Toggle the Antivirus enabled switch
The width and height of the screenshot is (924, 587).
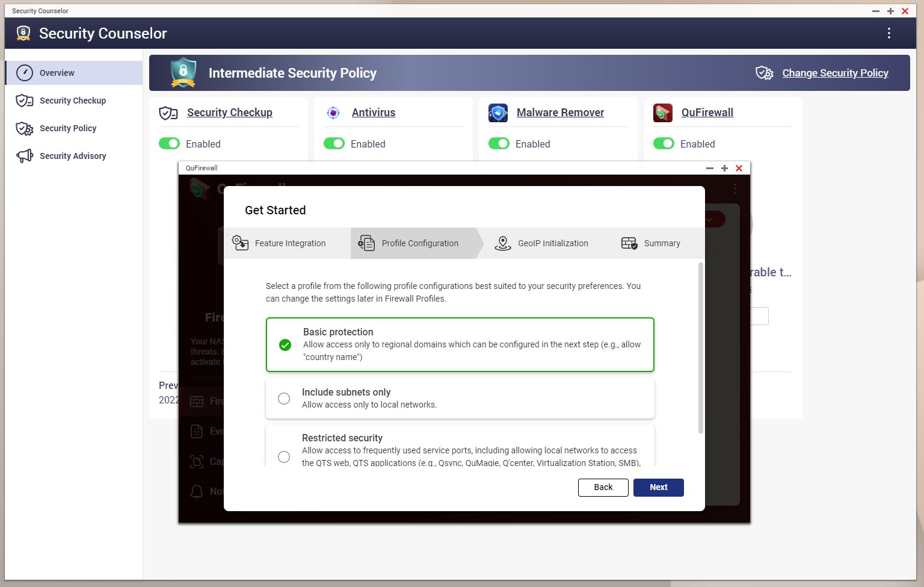[334, 143]
